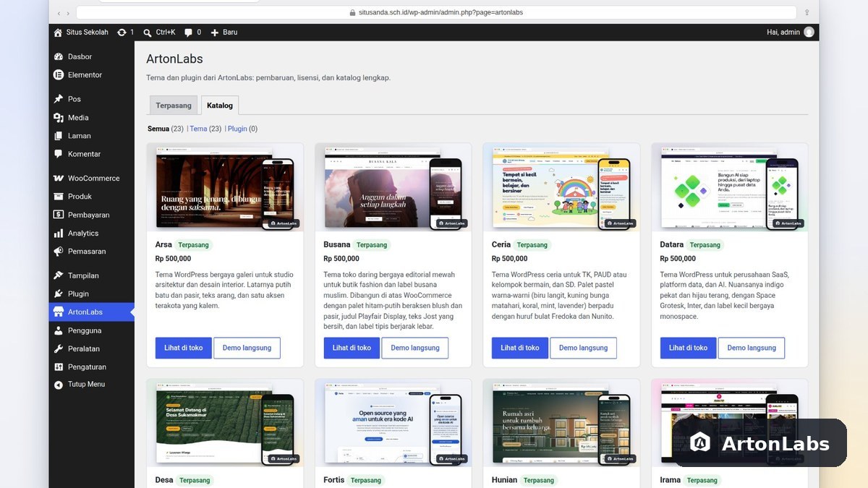Click the Pemasaran megaphone icon
Image resolution: width=868 pixels, height=488 pixels.
tap(59, 252)
